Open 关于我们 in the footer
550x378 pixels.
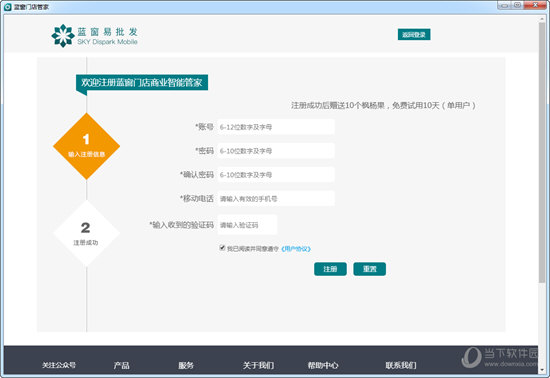(259, 365)
